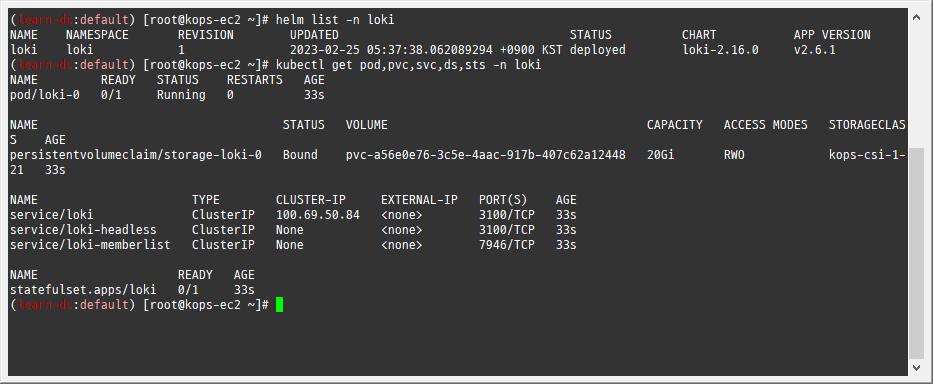Click storage class 'kops-csi-1-'

[867, 155]
